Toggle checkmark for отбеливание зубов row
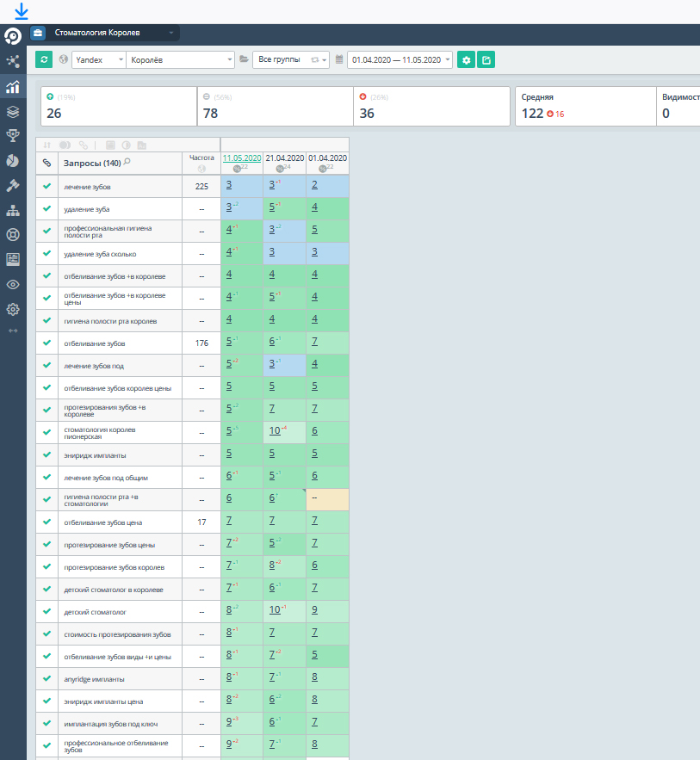Viewport: 700px width, 760px height. click(x=47, y=343)
